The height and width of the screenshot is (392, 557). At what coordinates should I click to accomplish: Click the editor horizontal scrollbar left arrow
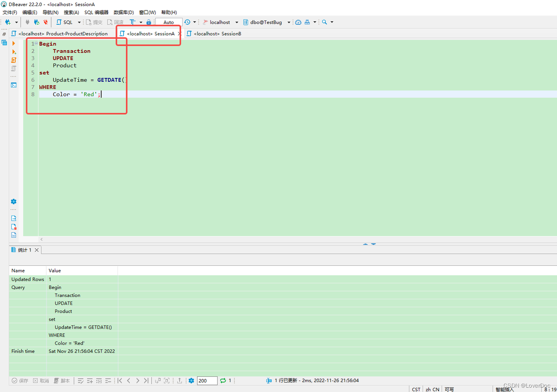tap(42, 239)
